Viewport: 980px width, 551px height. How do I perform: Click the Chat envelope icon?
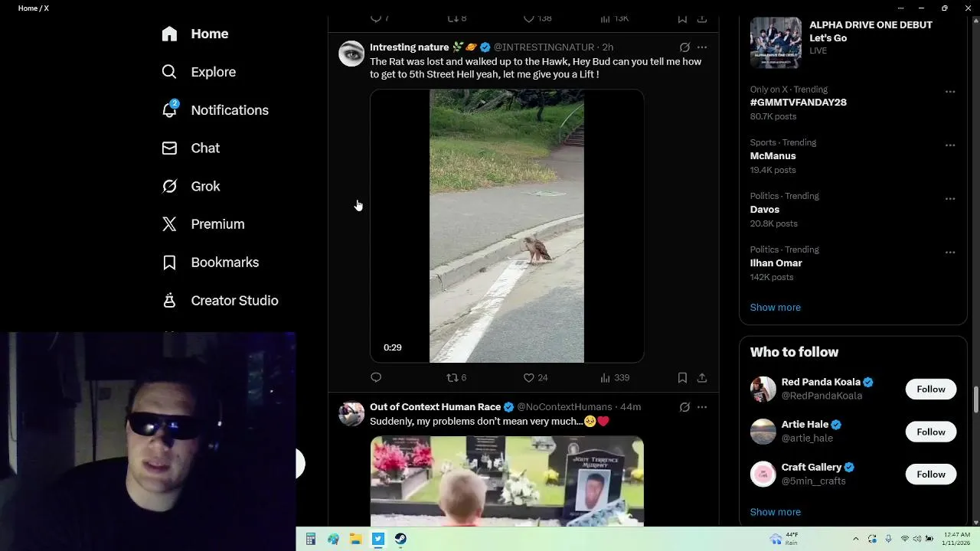pos(169,148)
